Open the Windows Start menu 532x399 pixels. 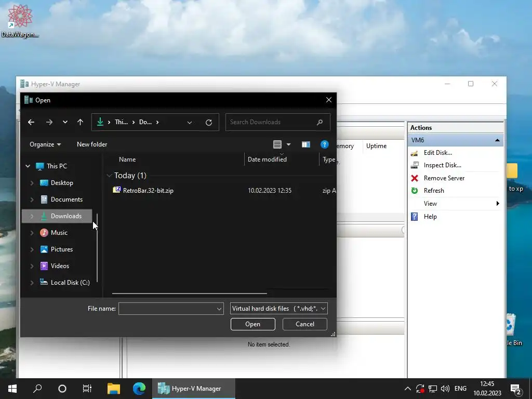click(12, 389)
